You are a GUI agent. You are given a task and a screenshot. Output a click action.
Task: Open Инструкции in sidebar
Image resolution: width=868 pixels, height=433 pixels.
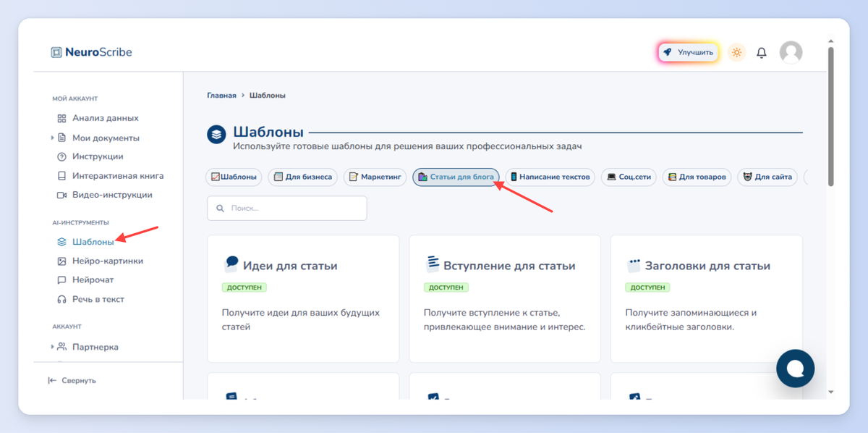point(98,156)
